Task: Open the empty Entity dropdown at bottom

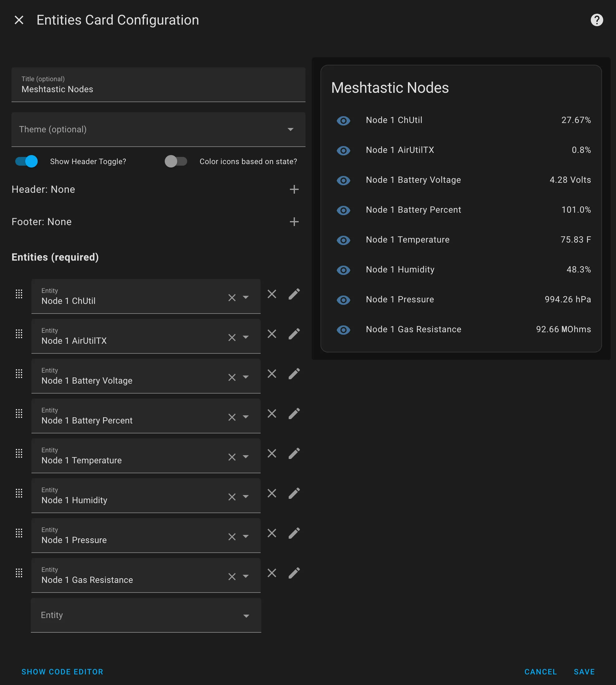Action: coord(145,615)
